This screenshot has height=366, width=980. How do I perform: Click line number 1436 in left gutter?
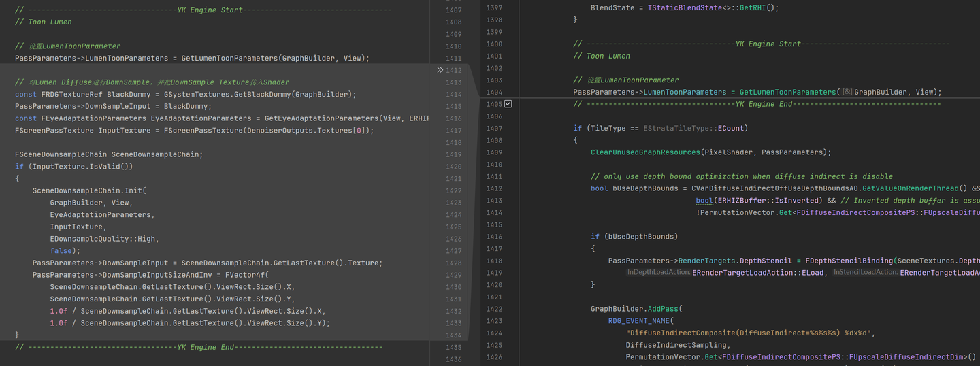click(x=453, y=359)
